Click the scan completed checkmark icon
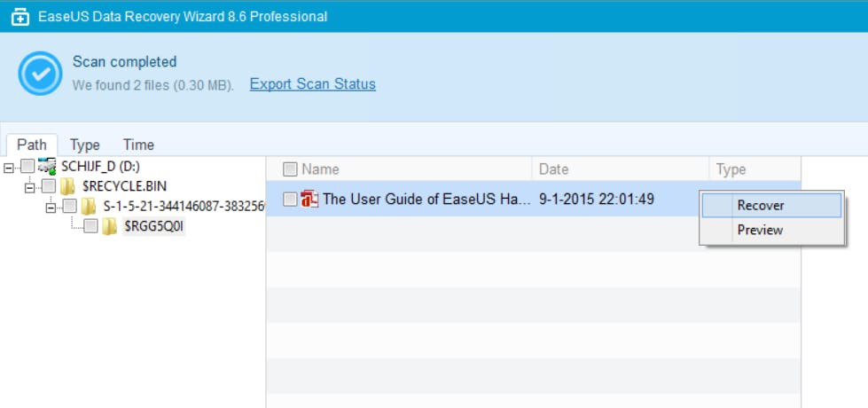This screenshot has height=408, width=868. pos(40,75)
